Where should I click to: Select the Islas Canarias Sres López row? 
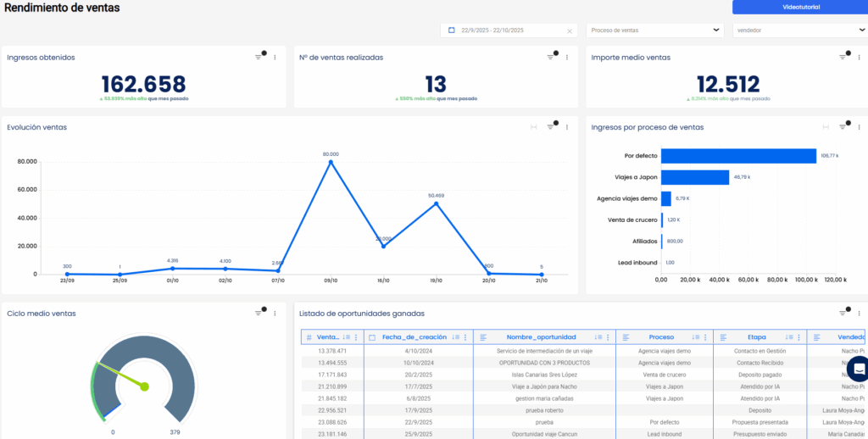(542, 374)
